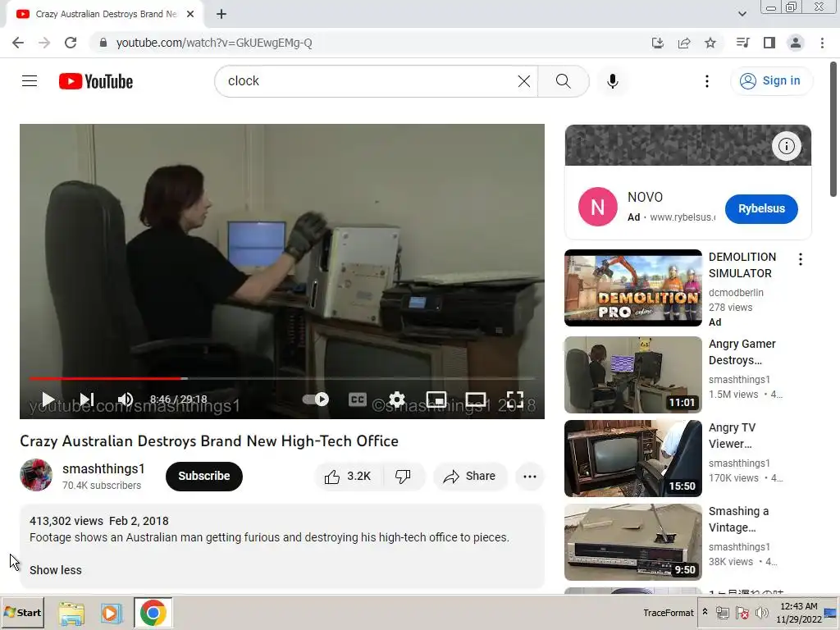Click the Show desktop taskbar button

pyautogui.click(x=832, y=612)
